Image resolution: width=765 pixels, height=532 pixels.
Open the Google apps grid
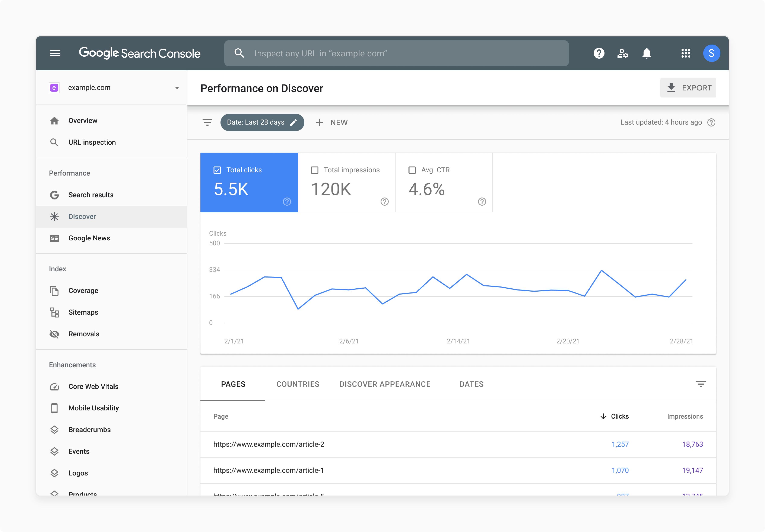(685, 53)
